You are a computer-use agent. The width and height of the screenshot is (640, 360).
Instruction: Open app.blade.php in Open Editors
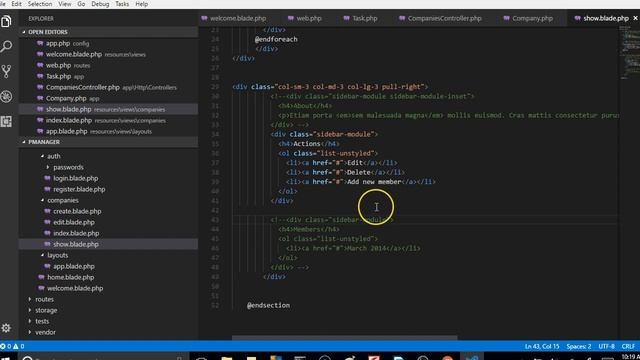[109, 131]
